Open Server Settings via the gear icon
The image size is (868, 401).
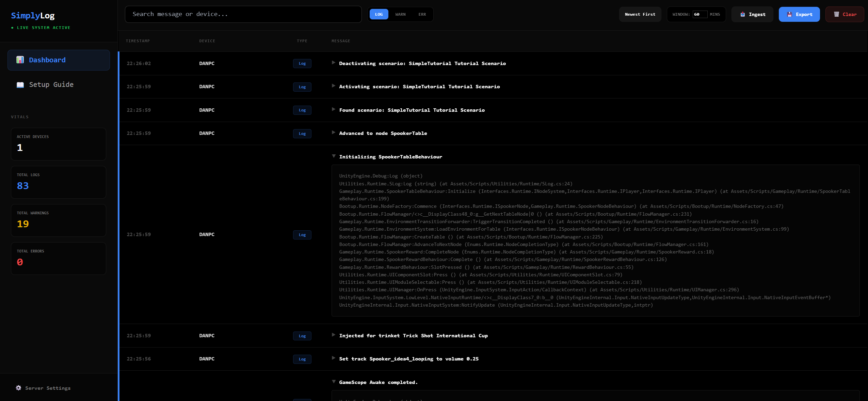[19, 388]
